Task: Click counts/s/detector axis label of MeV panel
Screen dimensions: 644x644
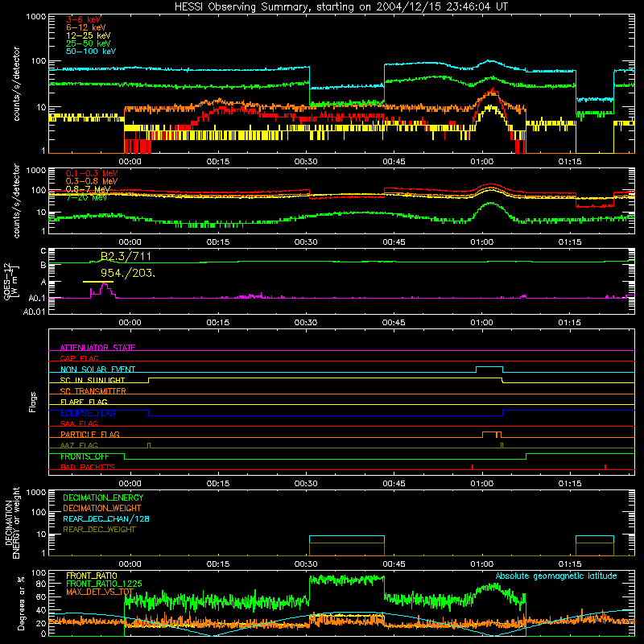Action: [x=16, y=200]
